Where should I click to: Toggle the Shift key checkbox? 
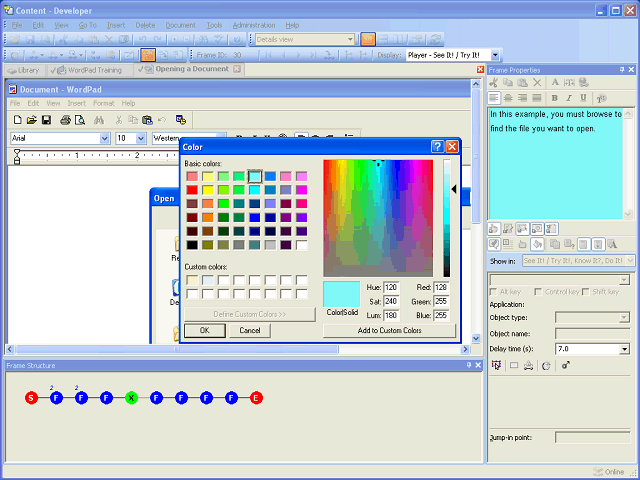click(x=586, y=292)
